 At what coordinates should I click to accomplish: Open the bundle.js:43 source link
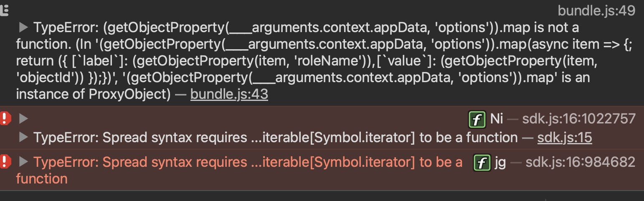pyautogui.click(x=229, y=95)
